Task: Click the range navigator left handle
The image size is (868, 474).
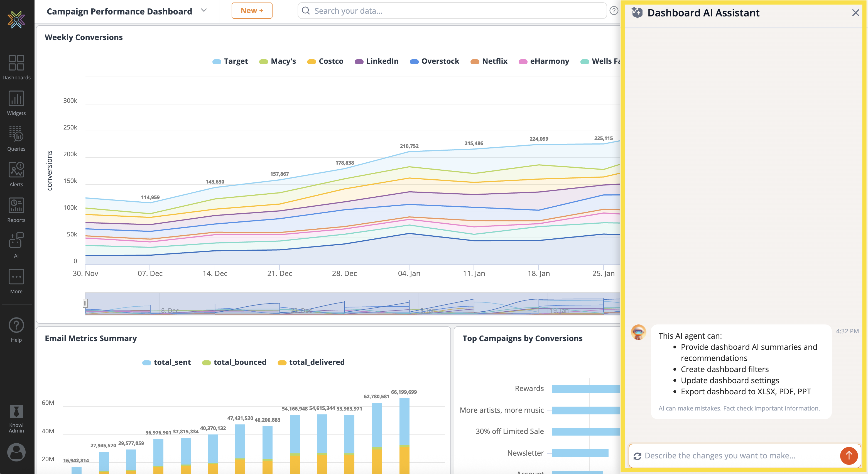Action: [x=85, y=303]
